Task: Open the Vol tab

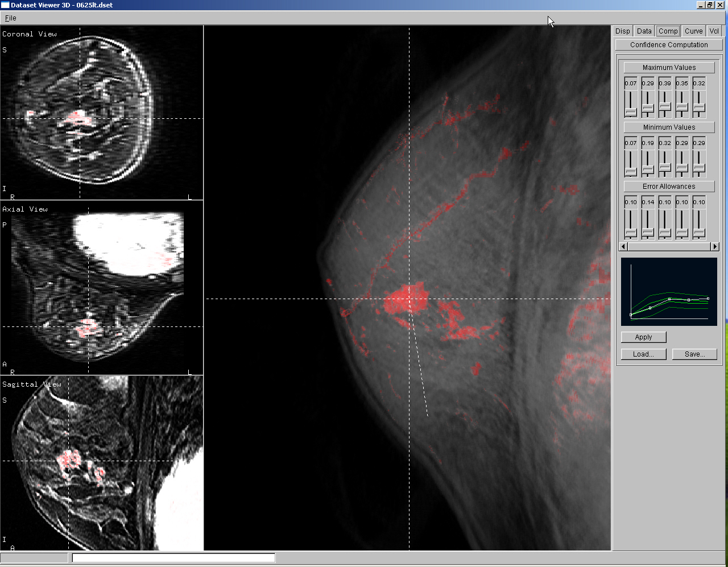Action: tap(714, 31)
